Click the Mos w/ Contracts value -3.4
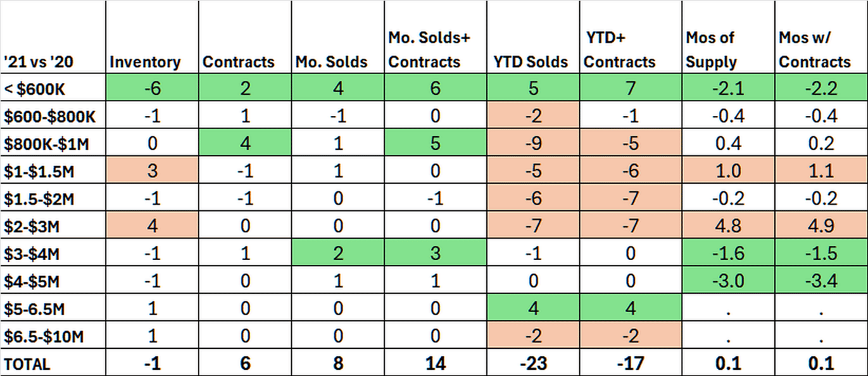 click(821, 281)
